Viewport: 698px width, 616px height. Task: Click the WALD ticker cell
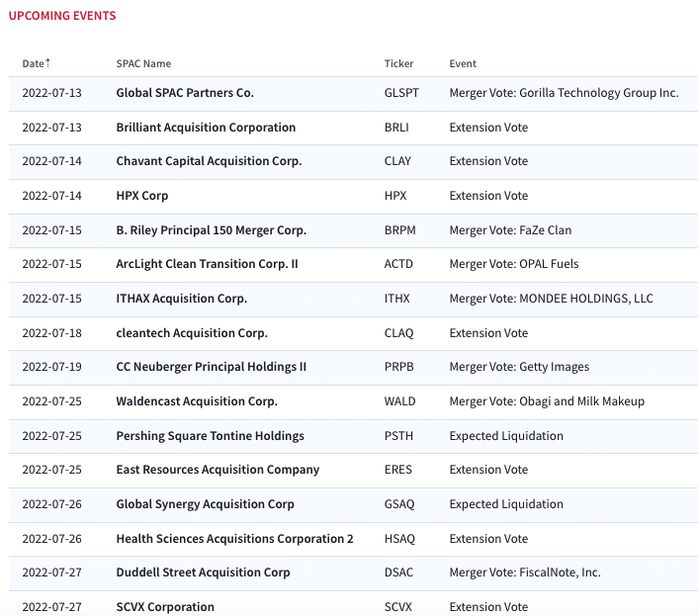click(x=399, y=401)
